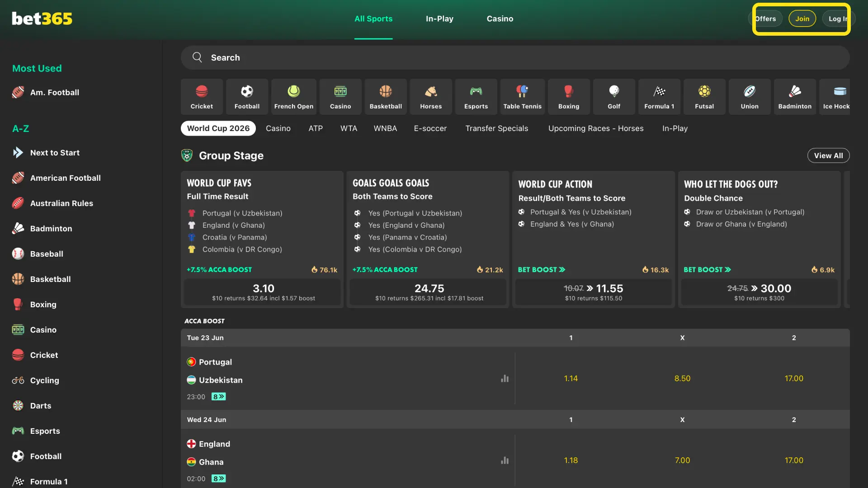Open the Futsal sport tile

[704, 97]
